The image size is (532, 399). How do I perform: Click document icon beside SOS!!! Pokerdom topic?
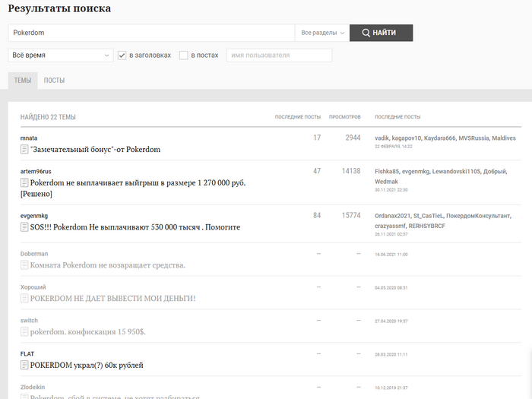pos(24,227)
